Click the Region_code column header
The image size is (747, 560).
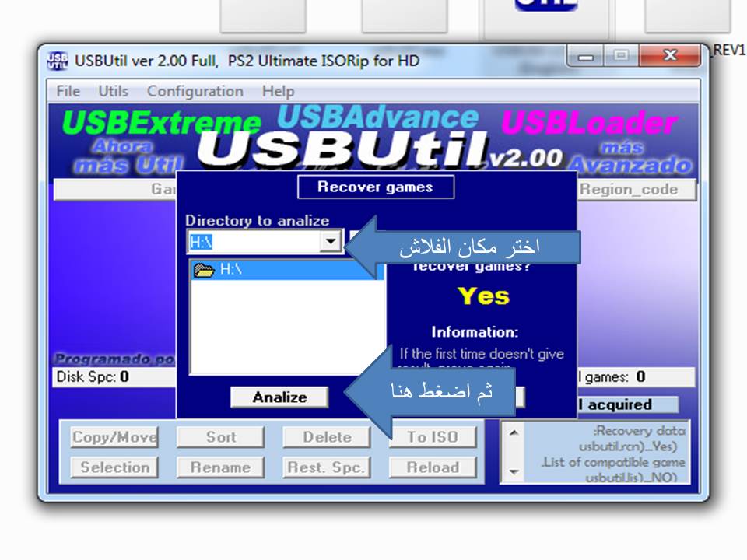[x=637, y=190]
